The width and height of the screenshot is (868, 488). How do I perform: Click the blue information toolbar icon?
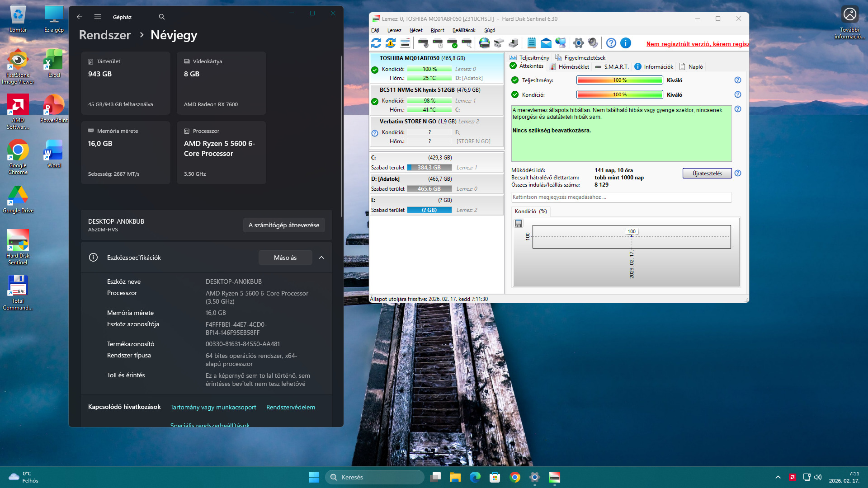626,43
